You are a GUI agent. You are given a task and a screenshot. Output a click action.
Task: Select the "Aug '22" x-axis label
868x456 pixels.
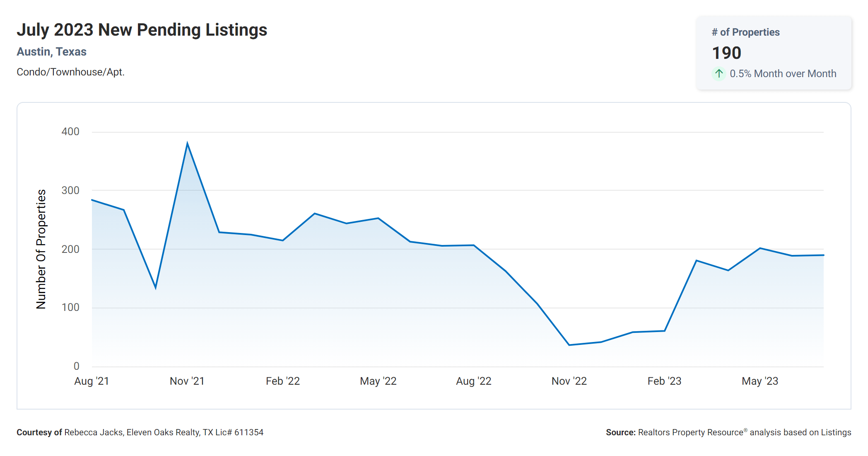pos(474,381)
